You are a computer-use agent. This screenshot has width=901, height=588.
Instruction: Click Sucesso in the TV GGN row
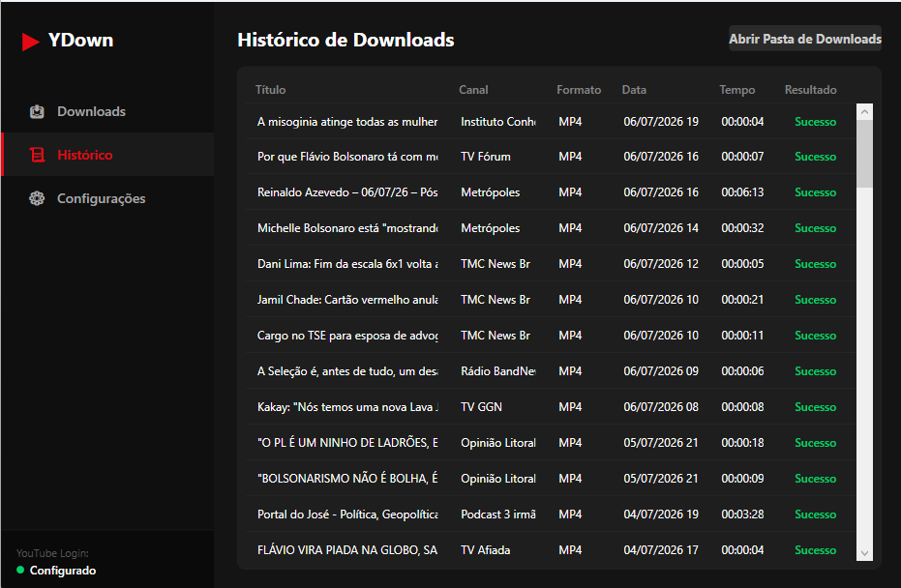816,406
